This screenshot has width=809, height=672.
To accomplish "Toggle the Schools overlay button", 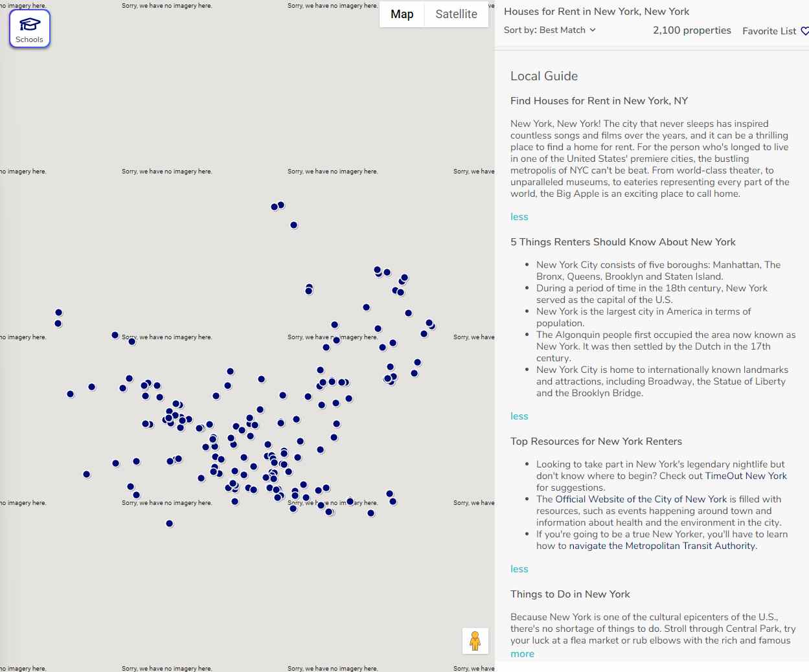I will tap(30, 29).
